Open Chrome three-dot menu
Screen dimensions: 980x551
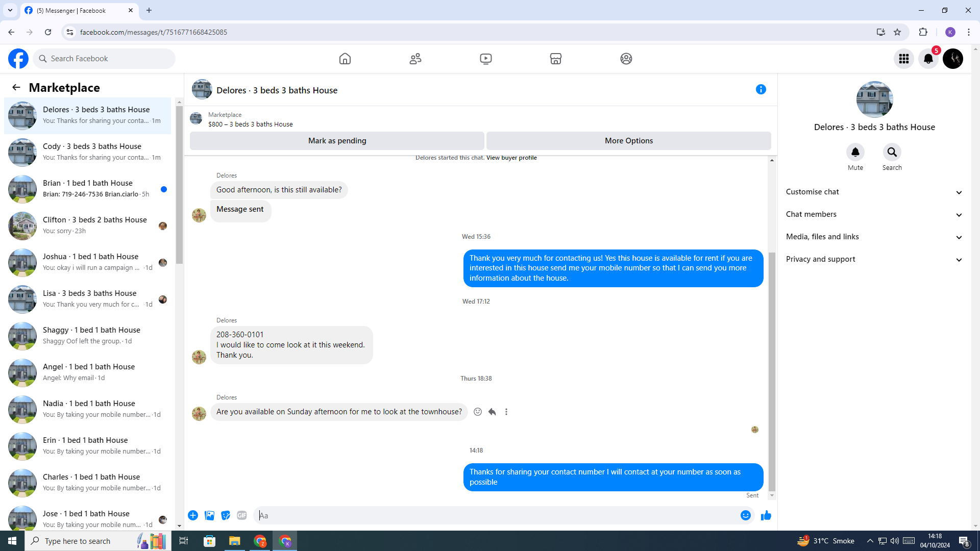(969, 32)
